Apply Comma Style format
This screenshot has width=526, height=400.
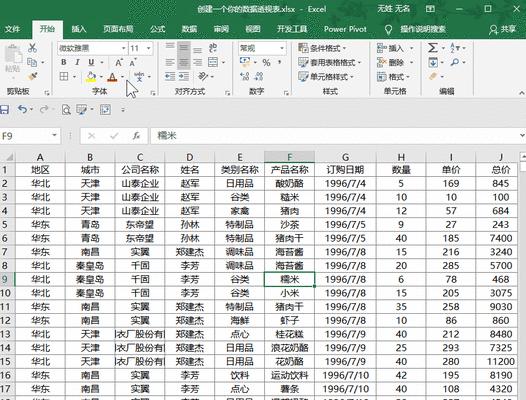coord(279,62)
